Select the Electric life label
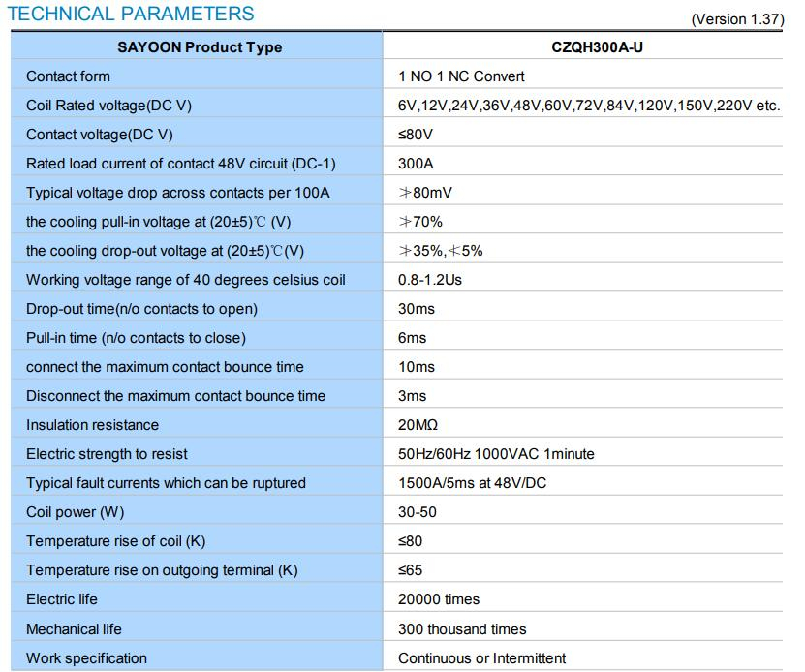Image resolution: width=805 pixels, height=672 pixels. (x=62, y=599)
